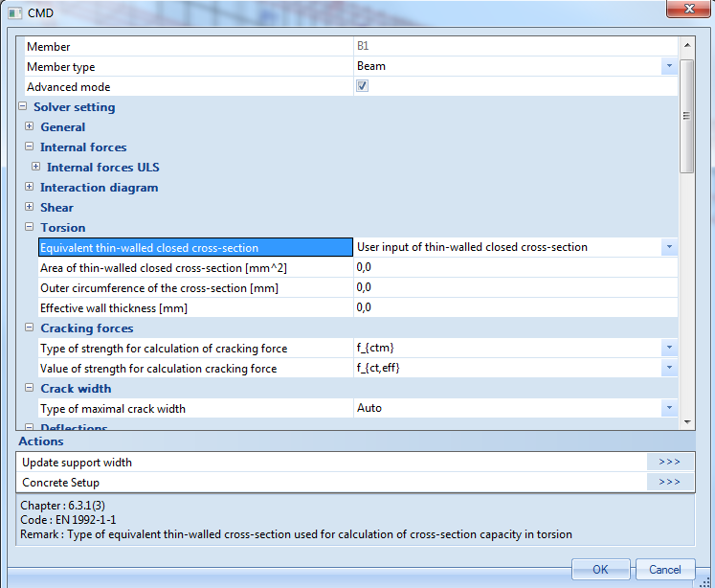715x588 pixels.
Task: Collapse the Internal forces section
Action: pos(29,147)
